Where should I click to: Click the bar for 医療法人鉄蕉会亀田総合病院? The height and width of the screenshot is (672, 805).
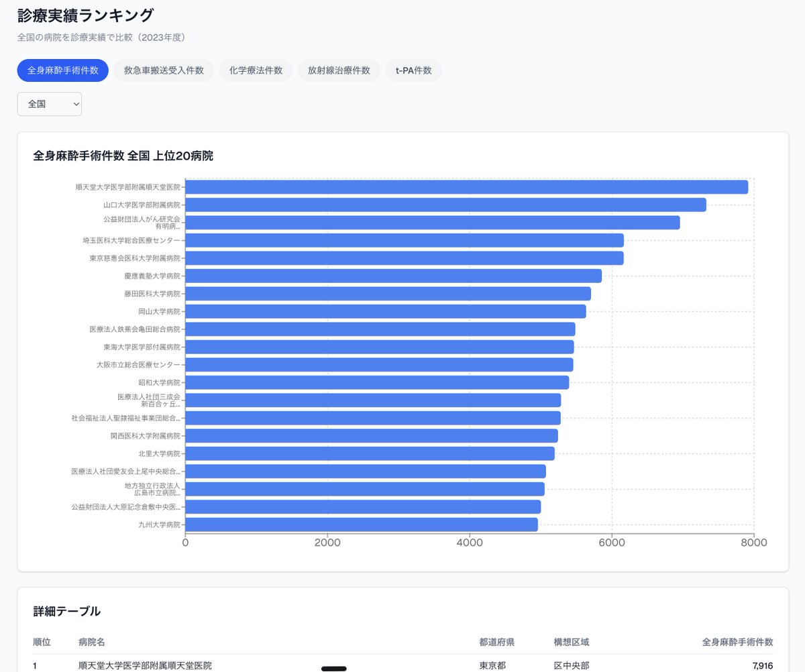(380, 329)
